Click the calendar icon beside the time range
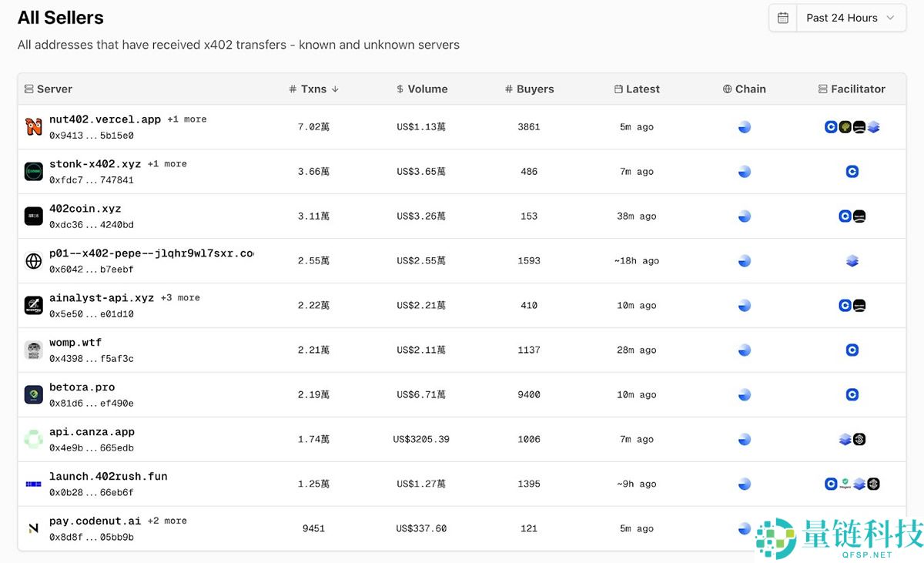Viewport: 924px width, 563px height. tap(783, 18)
